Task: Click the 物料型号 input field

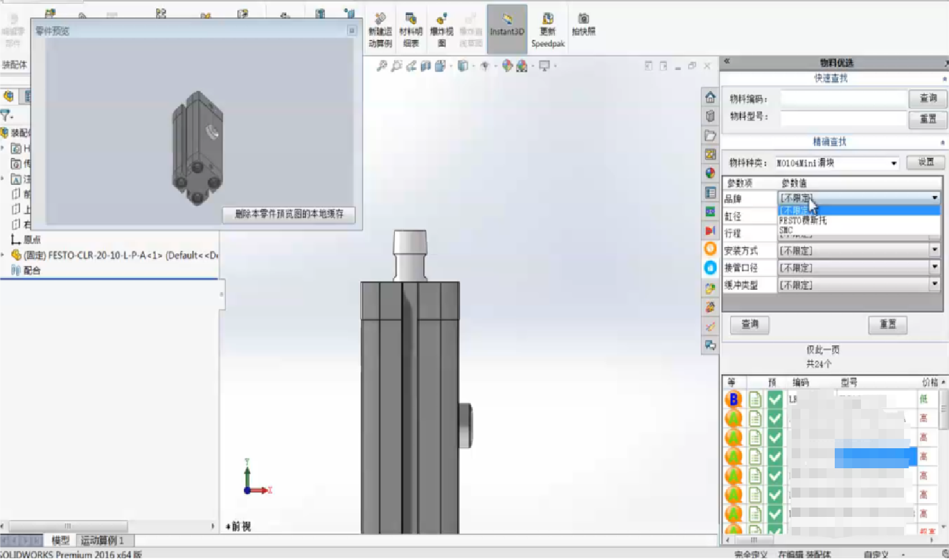Action: point(843,118)
